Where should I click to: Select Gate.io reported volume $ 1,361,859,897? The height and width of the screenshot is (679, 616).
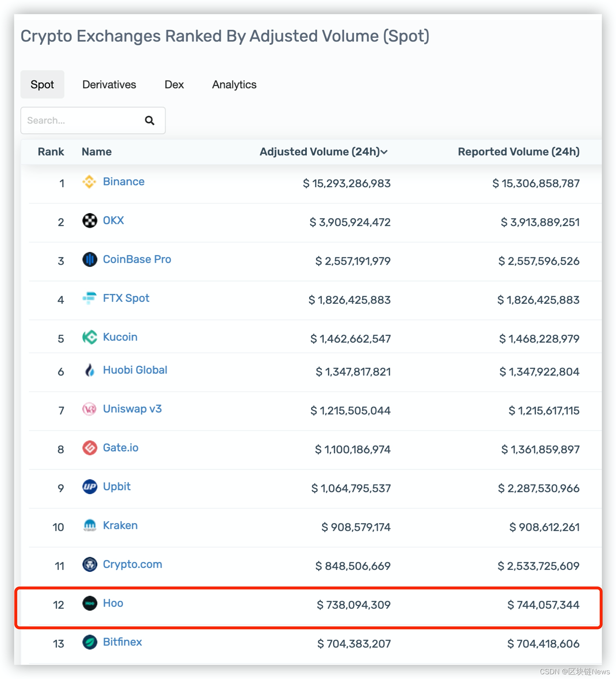click(540, 449)
